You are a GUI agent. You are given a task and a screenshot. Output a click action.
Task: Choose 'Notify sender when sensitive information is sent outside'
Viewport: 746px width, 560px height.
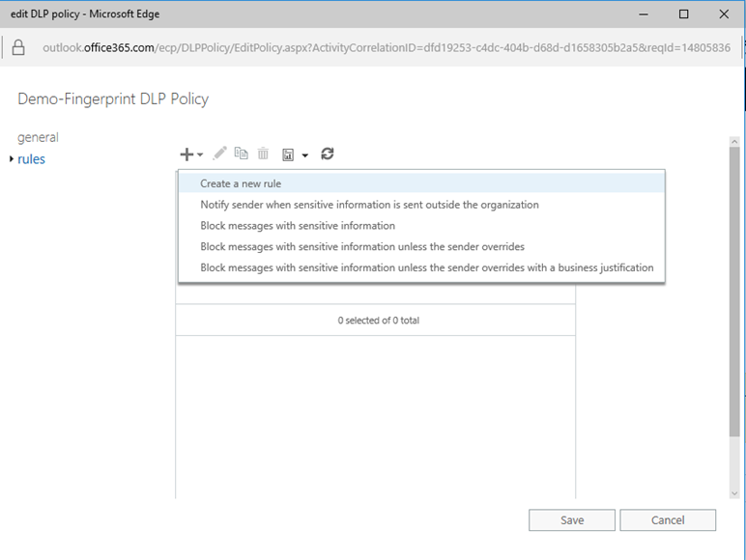click(x=421, y=205)
